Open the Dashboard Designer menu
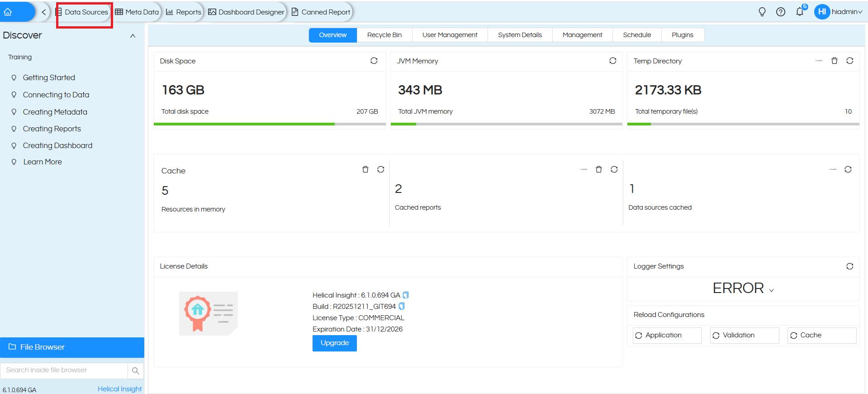868x394 pixels. [246, 12]
